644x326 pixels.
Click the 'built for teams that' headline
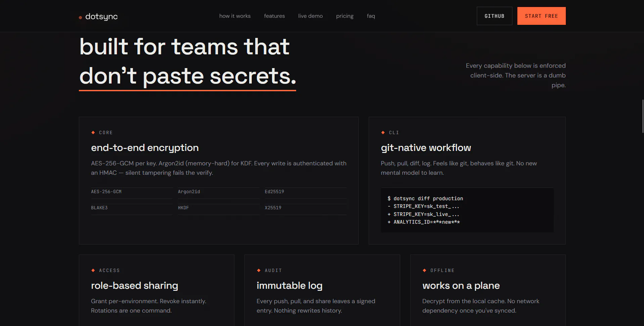184,47
